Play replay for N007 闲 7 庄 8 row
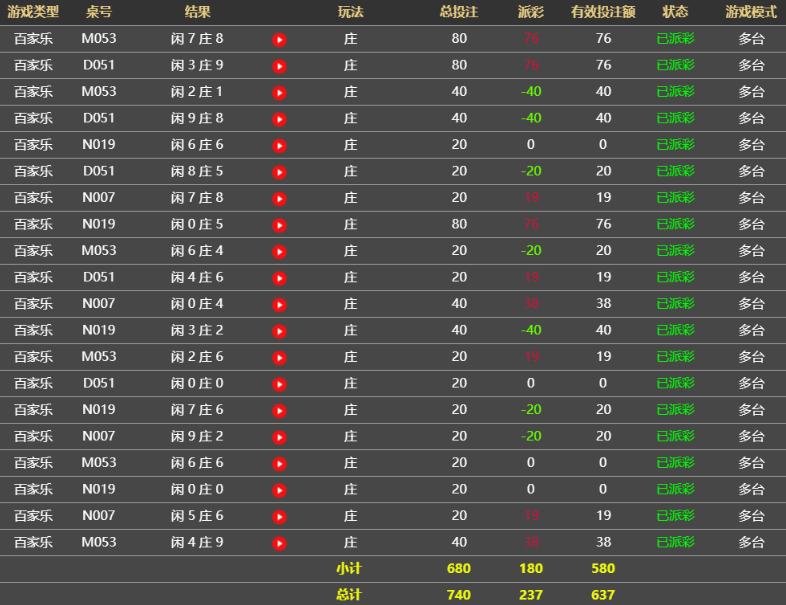 point(279,199)
